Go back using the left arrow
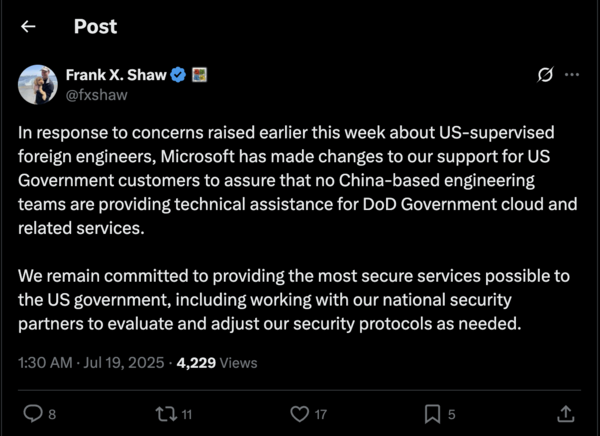Viewport: 600px width, 436px height. pos(28,27)
